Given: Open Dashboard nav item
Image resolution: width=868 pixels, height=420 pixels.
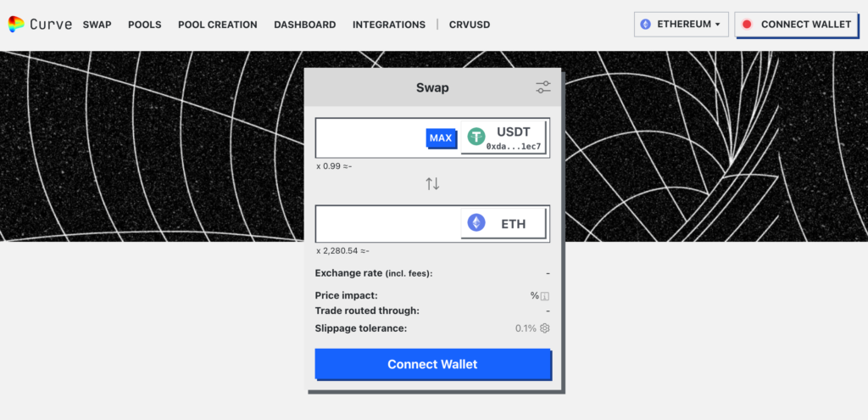Looking at the screenshot, I should (x=305, y=25).
